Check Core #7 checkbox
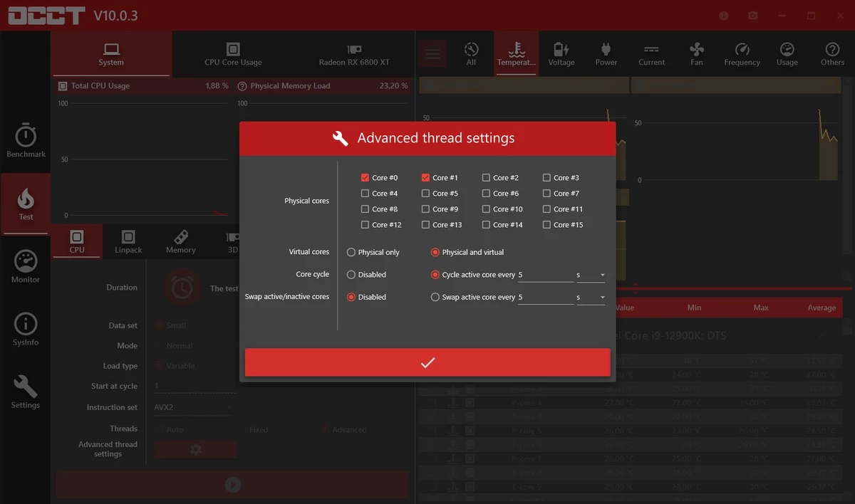This screenshot has height=504, width=855. coord(546,194)
